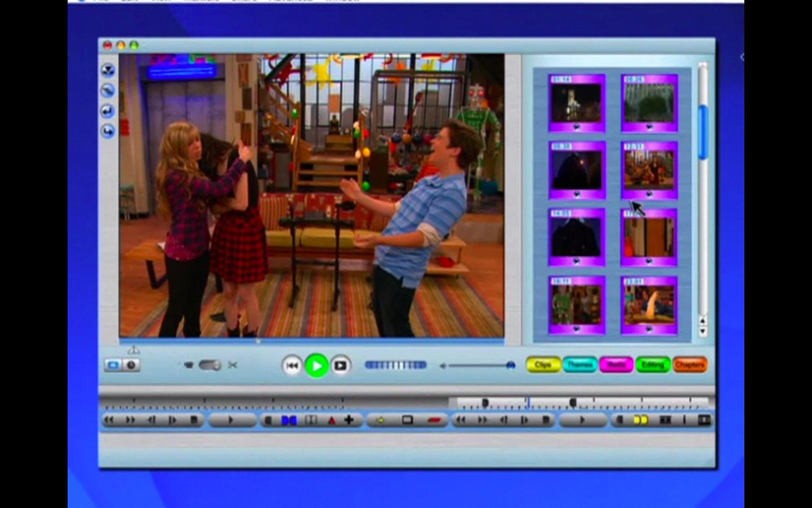The image size is (812, 508).
Task: Click the fullscreen playback button
Action: coord(341,366)
